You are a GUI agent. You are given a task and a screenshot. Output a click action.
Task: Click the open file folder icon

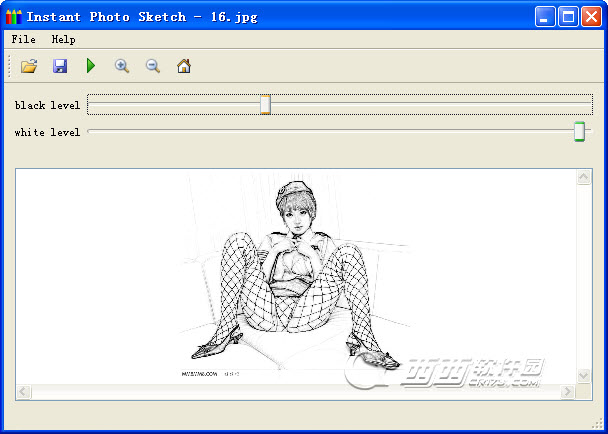pos(29,66)
